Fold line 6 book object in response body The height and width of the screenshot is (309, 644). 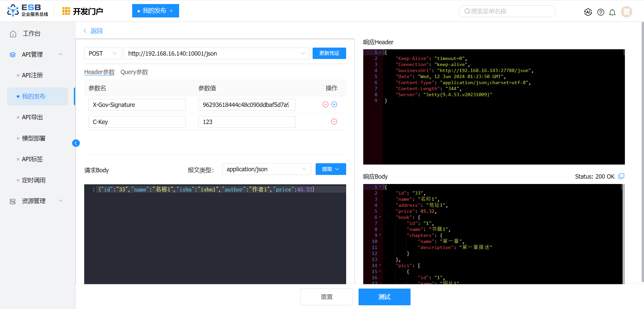click(380, 217)
